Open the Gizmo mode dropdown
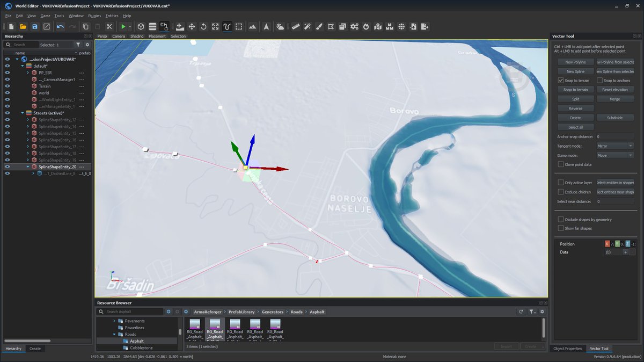 click(615, 155)
